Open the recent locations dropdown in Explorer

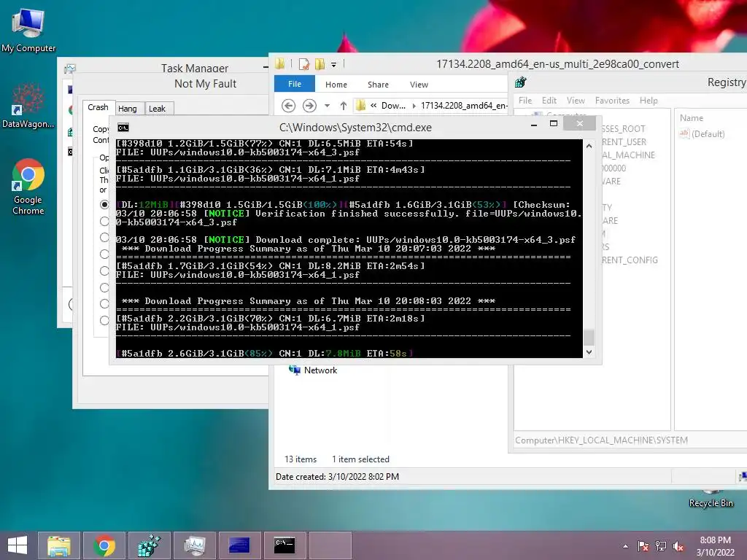(328, 106)
